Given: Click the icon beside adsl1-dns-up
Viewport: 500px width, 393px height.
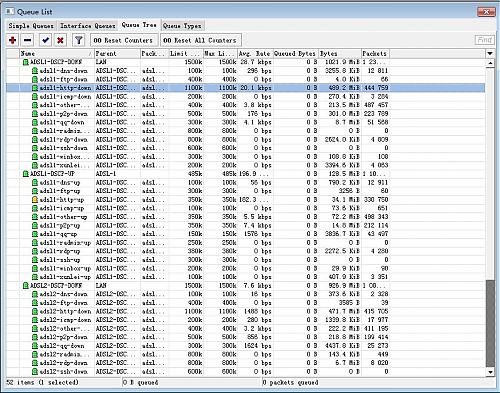Looking at the screenshot, I should click(x=35, y=183).
